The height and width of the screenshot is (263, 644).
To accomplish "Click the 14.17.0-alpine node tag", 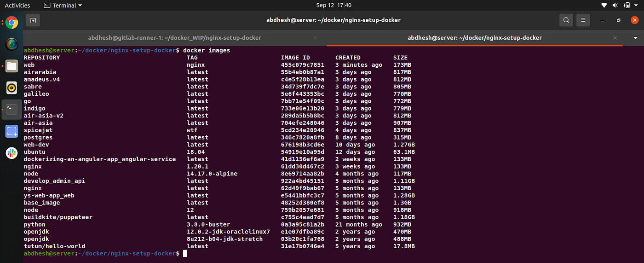I will pyautogui.click(x=212, y=174).
